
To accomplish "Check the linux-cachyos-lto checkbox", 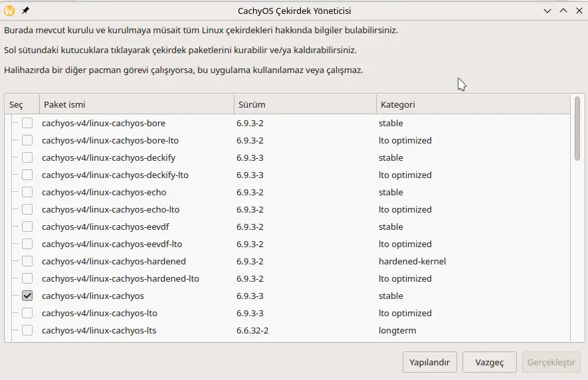I will [27, 313].
